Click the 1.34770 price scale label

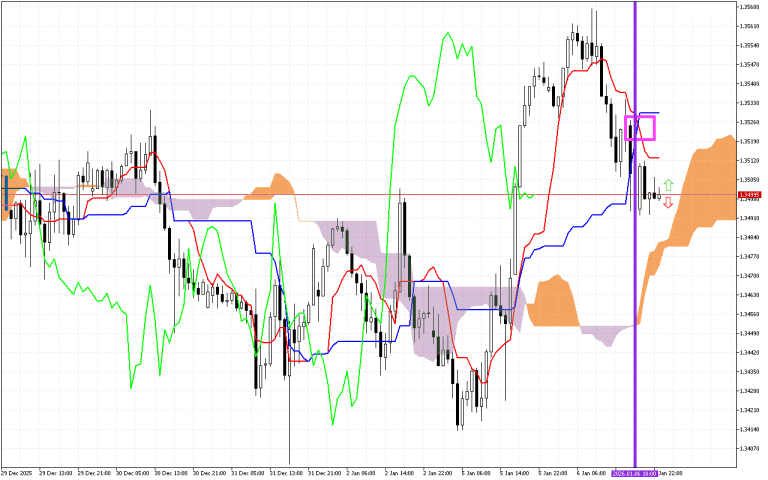(749, 256)
